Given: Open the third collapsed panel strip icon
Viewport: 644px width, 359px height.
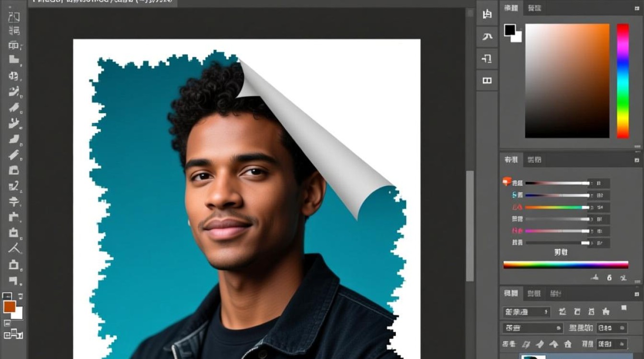Looking at the screenshot, I should click(487, 59).
